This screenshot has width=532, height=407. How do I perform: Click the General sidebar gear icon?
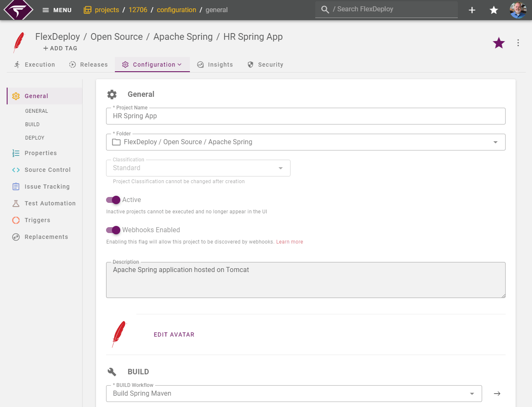tap(16, 96)
